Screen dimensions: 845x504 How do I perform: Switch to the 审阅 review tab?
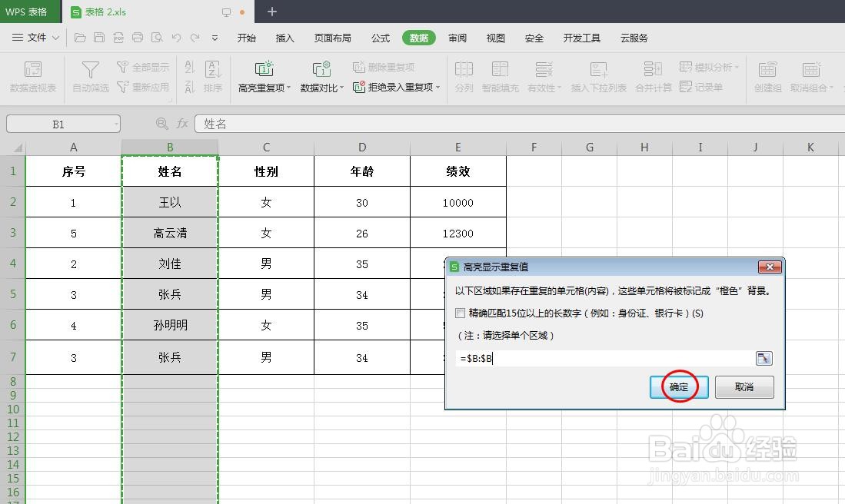[457, 37]
